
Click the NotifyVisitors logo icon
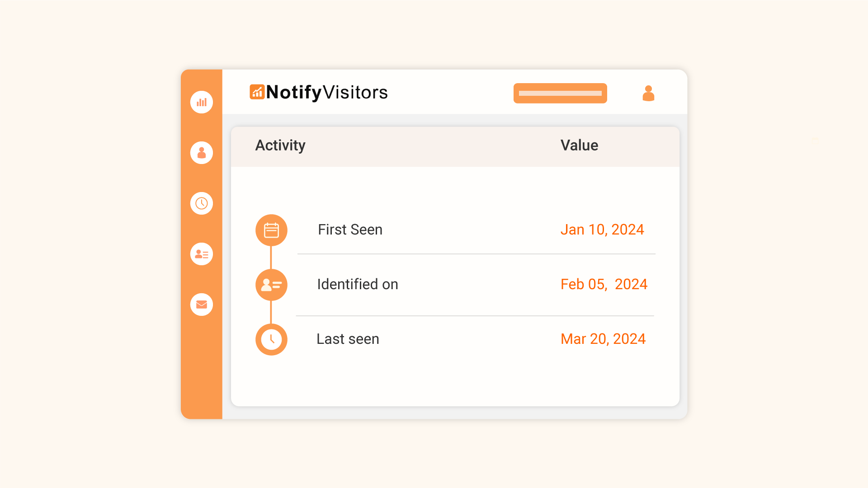tap(257, 92)
